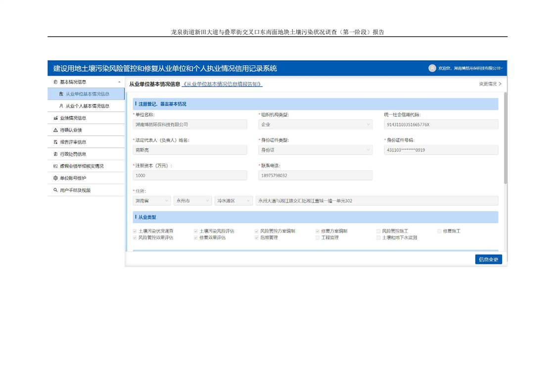Select 从业个人基本情况信息 in the sidebar

point(87,106)
